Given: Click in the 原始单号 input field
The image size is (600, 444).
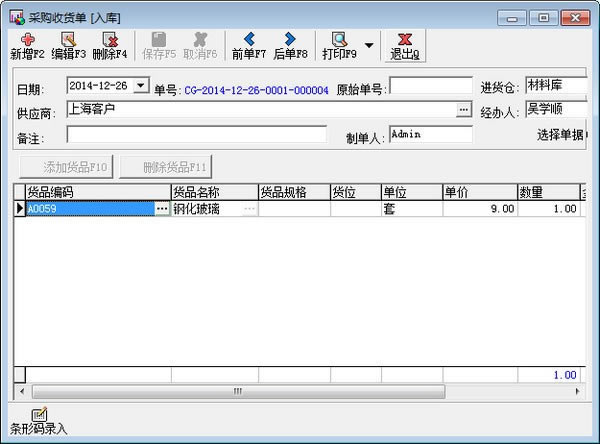Looking at the screenshot, I should tap(430, 88).
